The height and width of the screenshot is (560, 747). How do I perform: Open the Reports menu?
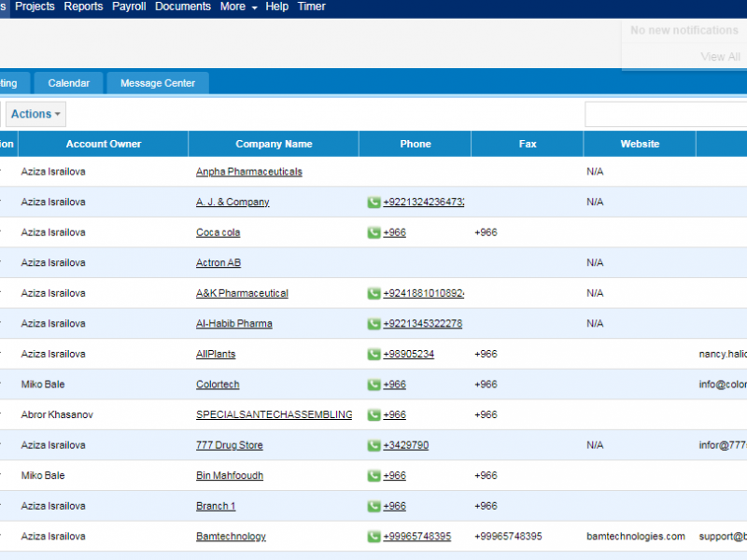(x=83, y=7)
